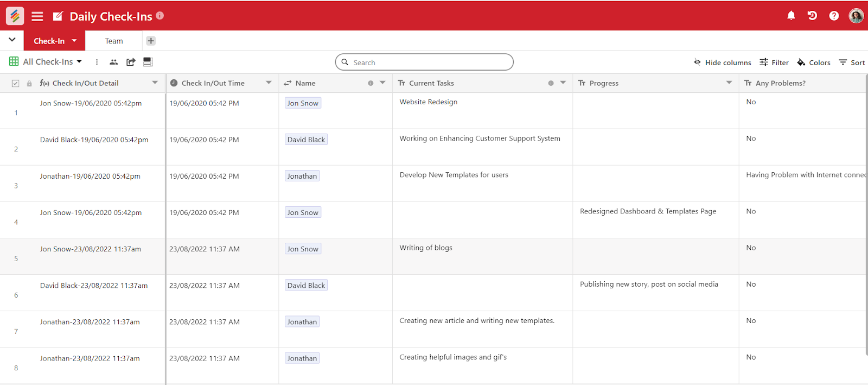Select the Any Problems? column header
Image resolution: width=868 pixels, height=385 pixels.
(x=802, y=83)
